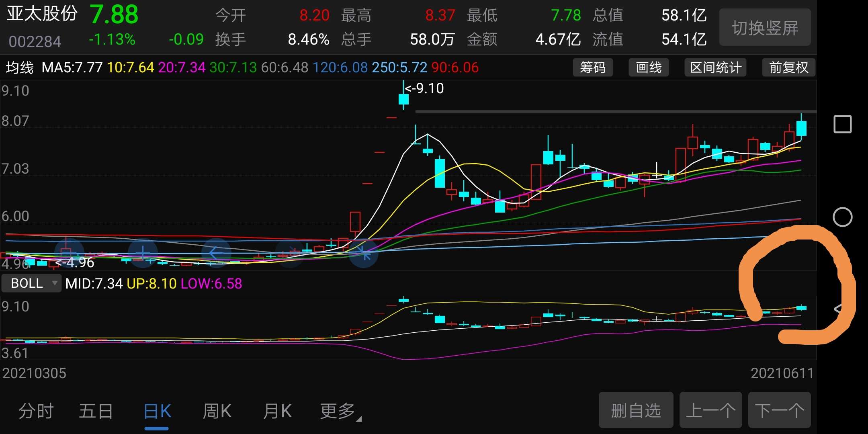Click the stock name 亚太股份
Image resolution: width=868 pixels, height=434 pixels.
(42, 13)
